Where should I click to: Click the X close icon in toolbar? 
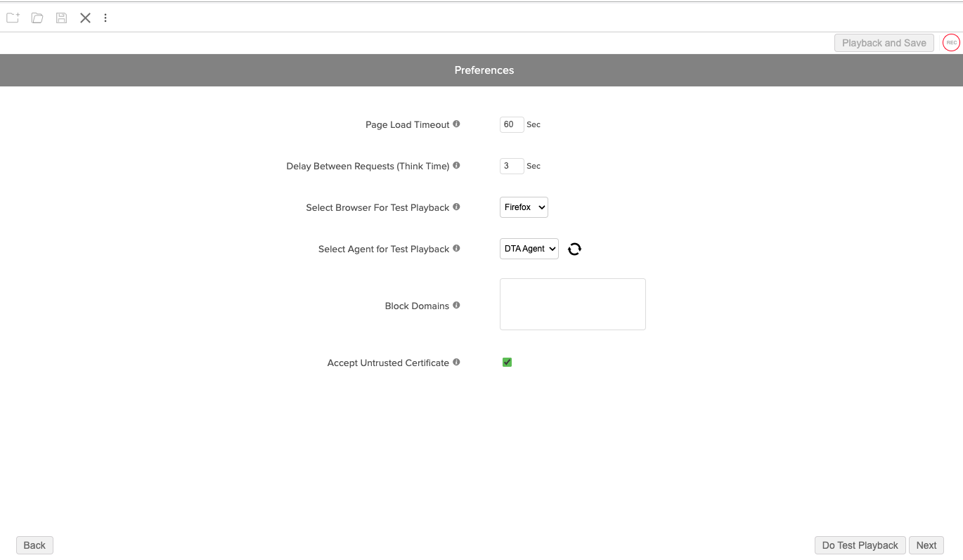coord(85,18)
